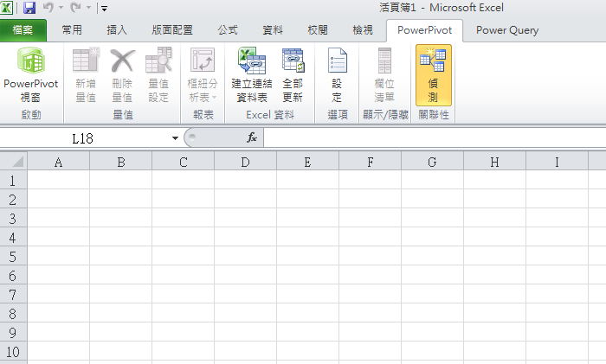Screen dimensions: 606x364
Task: Switch to the 插入 tab
Action: click(x=117, y=30)
